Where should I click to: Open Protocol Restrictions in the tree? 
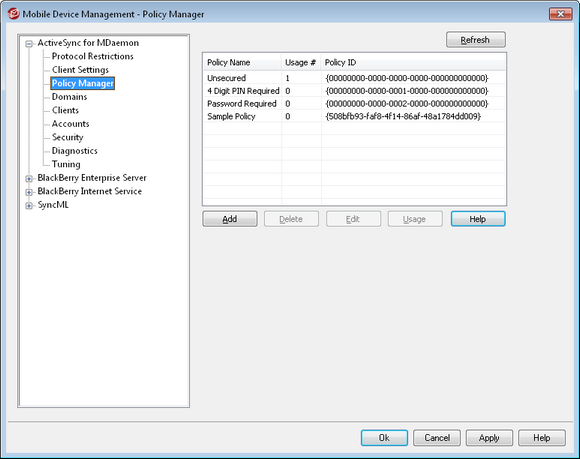pyautogui.click(x=92, y=56)
